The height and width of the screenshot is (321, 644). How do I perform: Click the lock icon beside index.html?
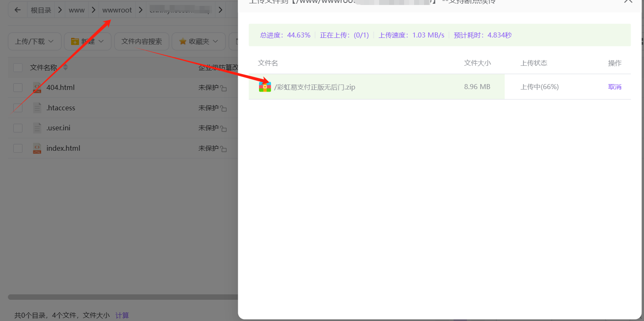point(224,149)
